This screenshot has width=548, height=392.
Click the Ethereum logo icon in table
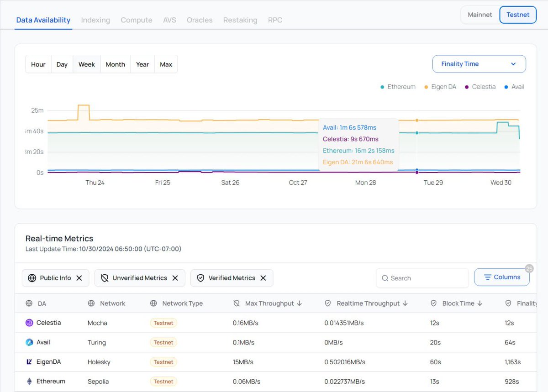[x=29, y=382]
